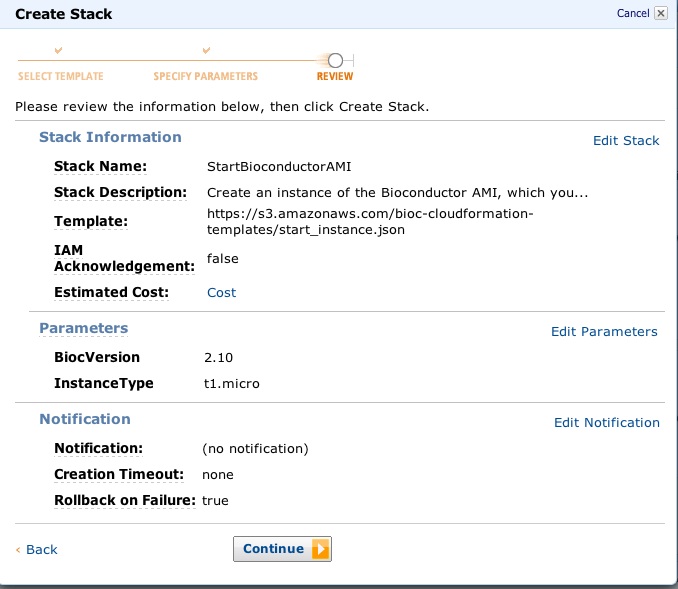Select the Review step label
Screen dimensions: 678x589
pos(335,76)
